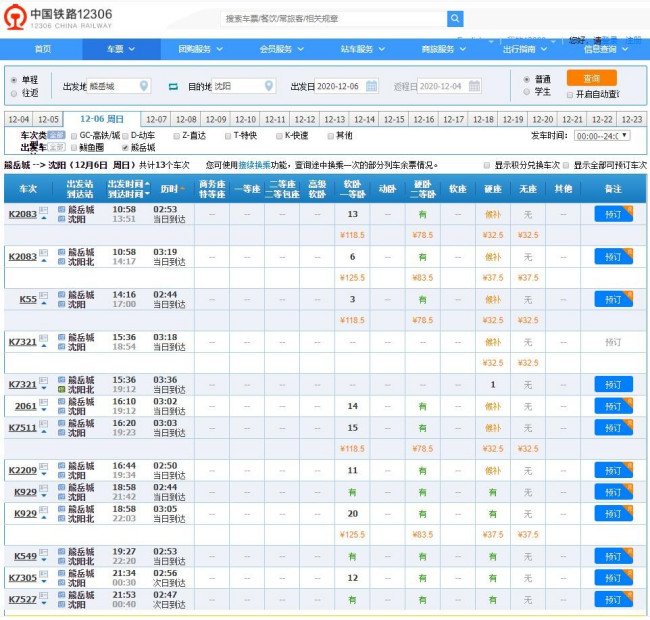This screenshot has width=650, height=620.
Task: Switch to the 12-15 date tab
Action: point(394,120)
